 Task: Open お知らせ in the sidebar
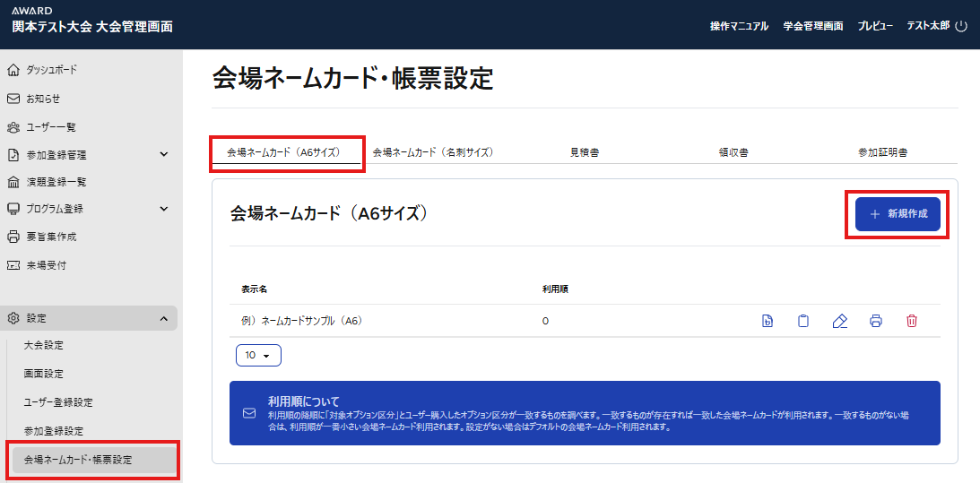point(43,99)
